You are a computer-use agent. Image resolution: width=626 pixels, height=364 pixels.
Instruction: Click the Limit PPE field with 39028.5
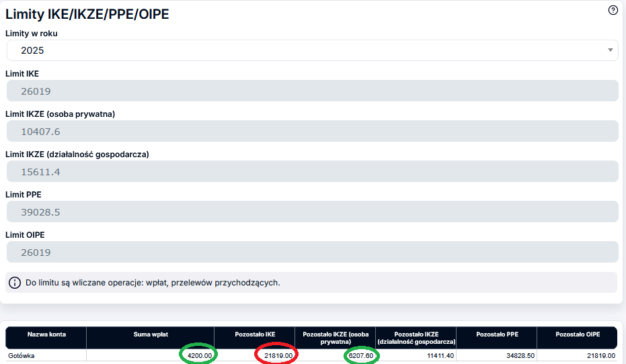pos(312,212)
